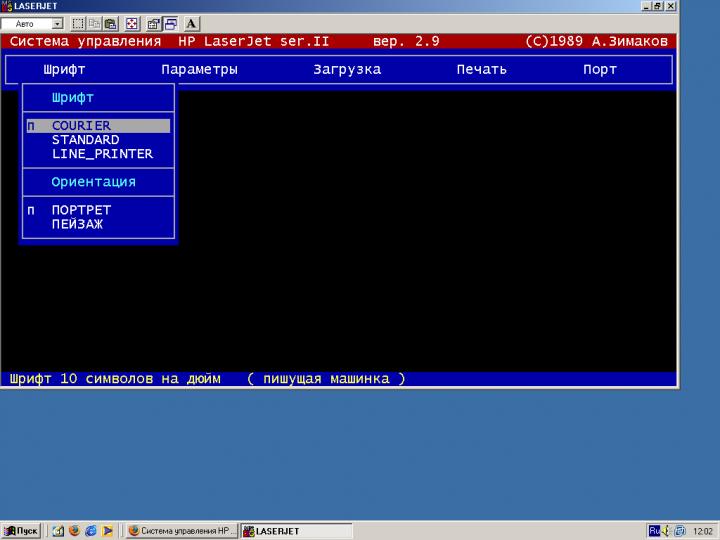Click the Background window toolbar icon
The image size is (720, 540).
(x=170, y=23)
